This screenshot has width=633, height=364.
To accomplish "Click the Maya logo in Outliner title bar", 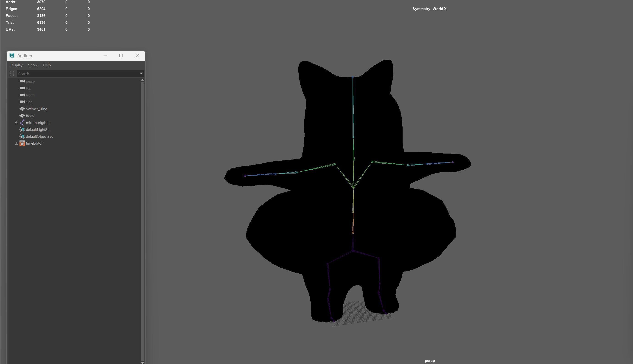I will (12, 56).
